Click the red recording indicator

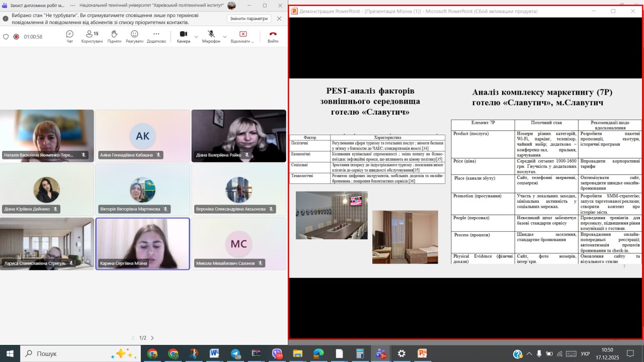(x=16, y=37)
